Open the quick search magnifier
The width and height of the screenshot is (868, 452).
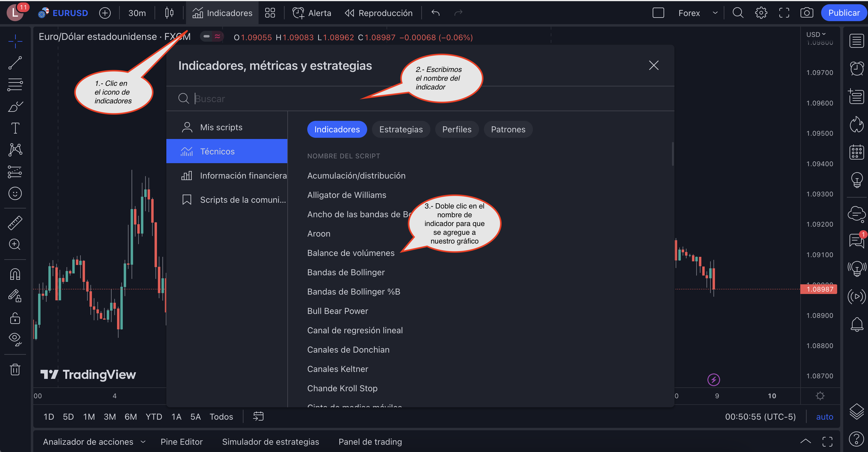coord(738,13)
